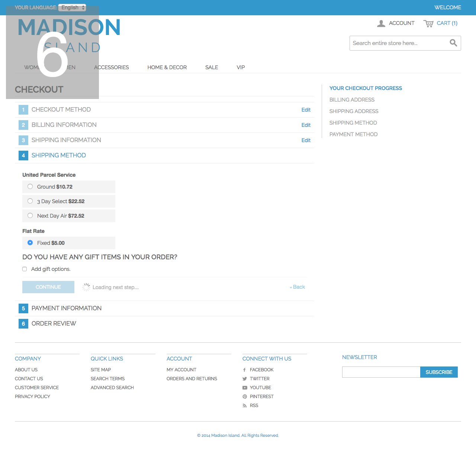
Task: Click the YouTube icon in footer
Action: pos(244,388)
